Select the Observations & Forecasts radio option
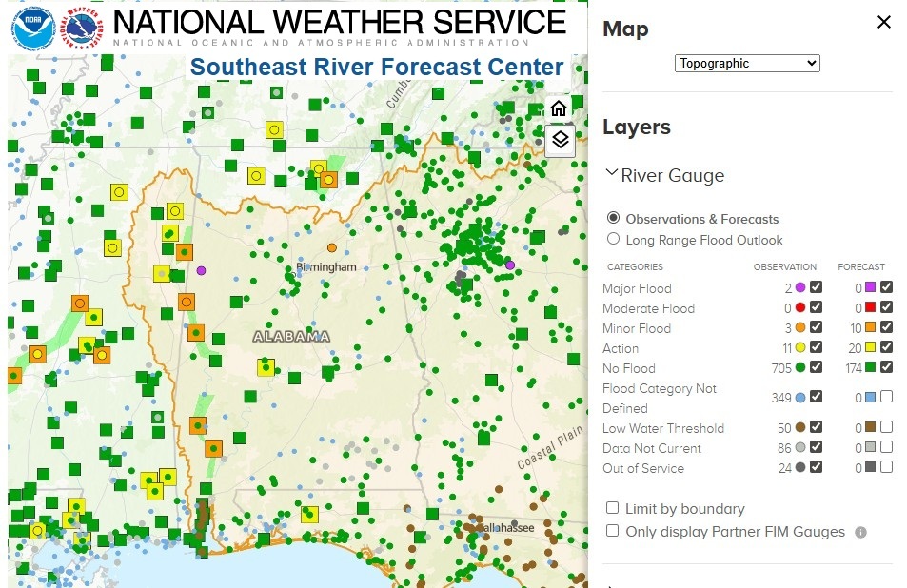Screen dimensions: 907x588 click(613, 218)
